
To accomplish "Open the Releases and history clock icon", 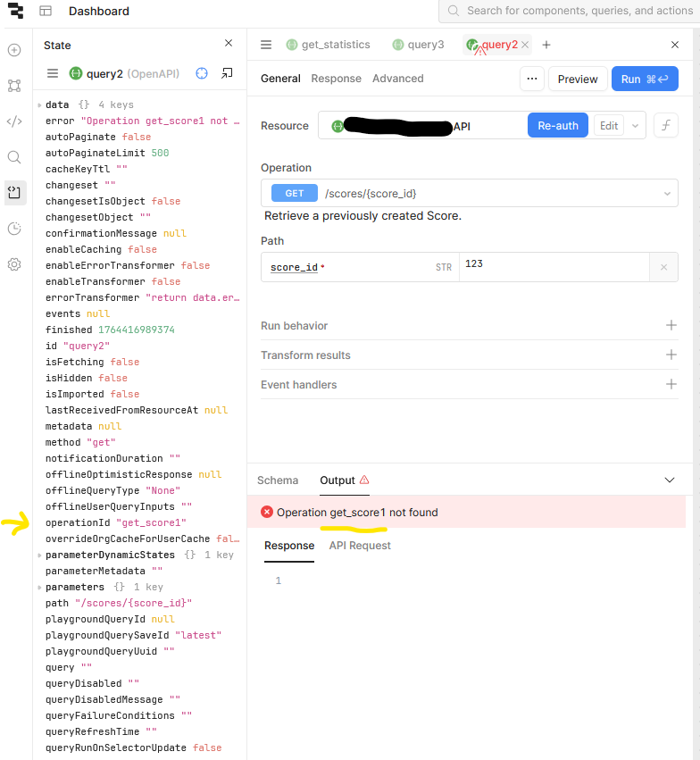I will coord(14,229).
